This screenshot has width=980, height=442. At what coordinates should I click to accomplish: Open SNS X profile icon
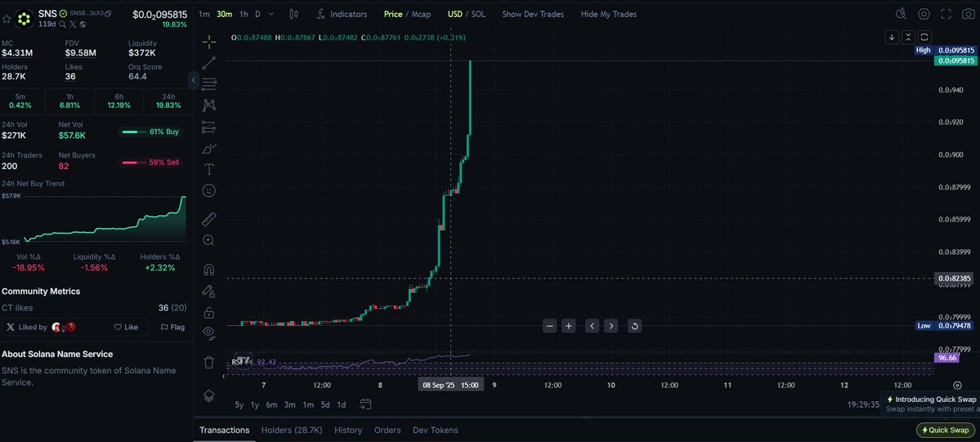click(x=73, y=25)
